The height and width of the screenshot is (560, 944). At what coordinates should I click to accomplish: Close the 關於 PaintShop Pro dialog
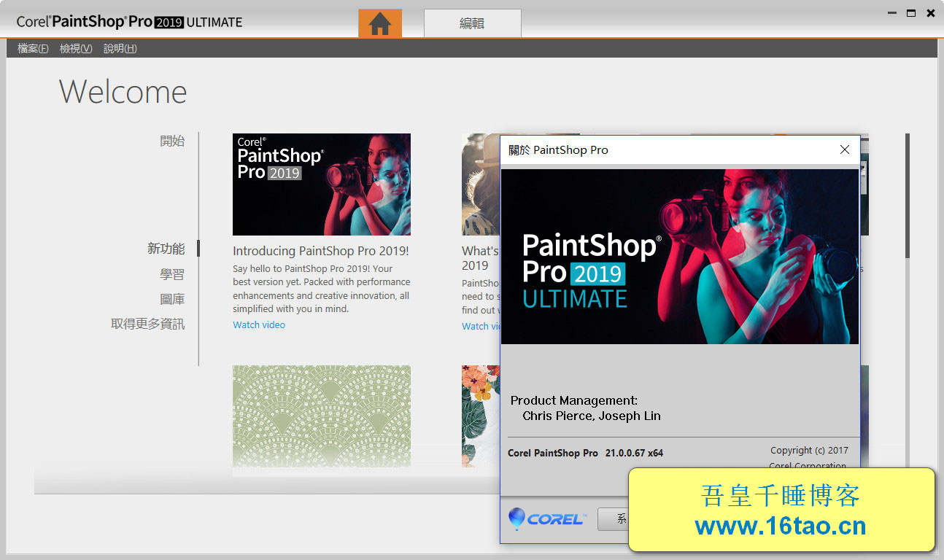pyautogui.click(x=844, y=149)
